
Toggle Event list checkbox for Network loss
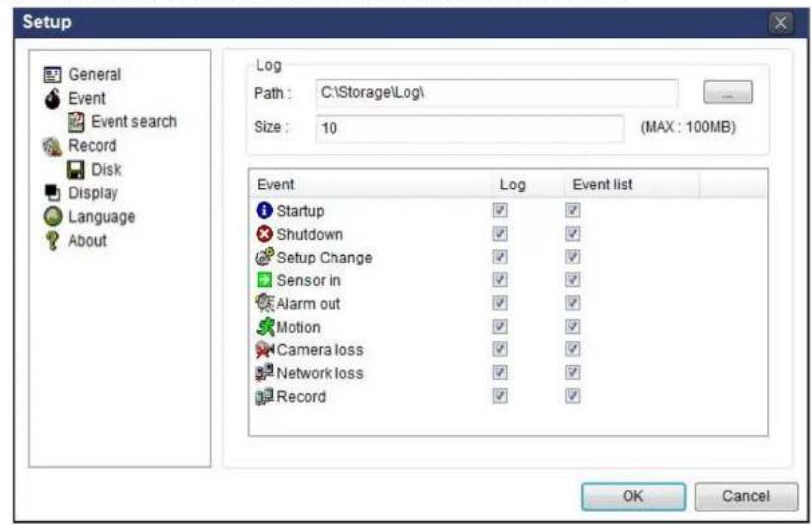pyautogui.click(x=573, y=373)
